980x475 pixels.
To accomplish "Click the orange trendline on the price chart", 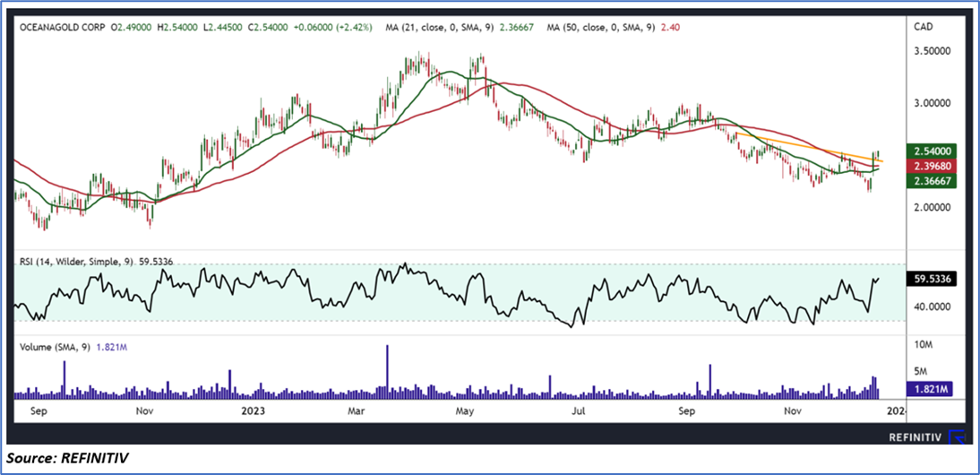I will click(810, 147).
